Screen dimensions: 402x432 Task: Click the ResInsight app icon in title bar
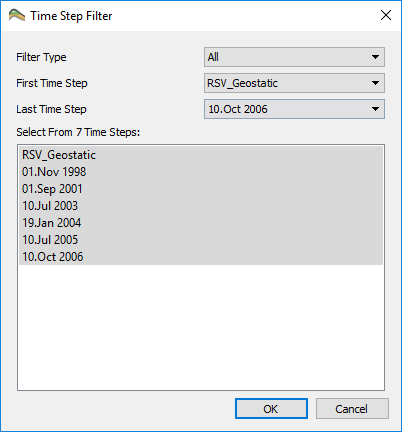click(17, 15)
